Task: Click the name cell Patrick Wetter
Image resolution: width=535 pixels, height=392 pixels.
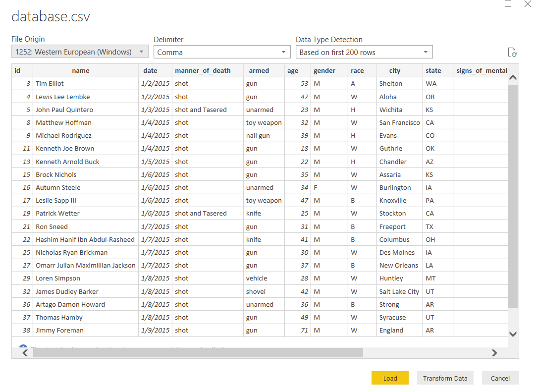Action: [x=86, y=214]
